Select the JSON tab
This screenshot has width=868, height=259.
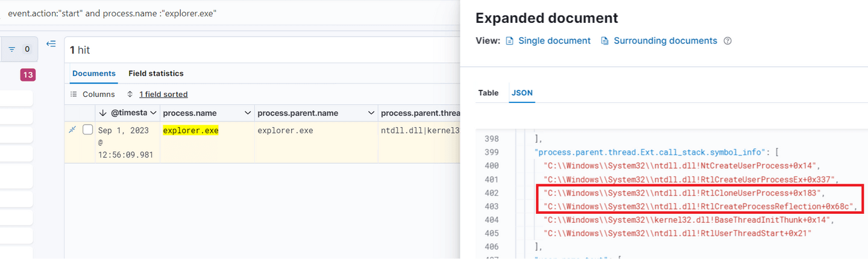[522, 93]
